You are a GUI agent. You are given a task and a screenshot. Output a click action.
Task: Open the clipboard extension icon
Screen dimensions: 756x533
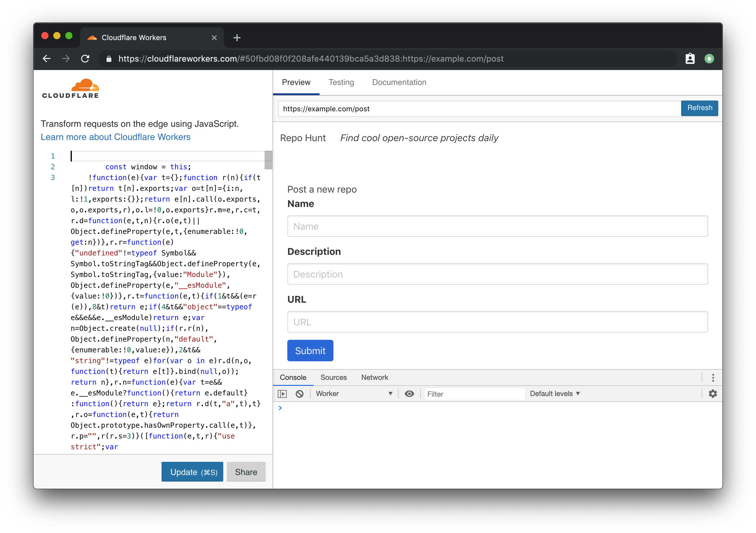pyautogui.click(x=690, y=59)
